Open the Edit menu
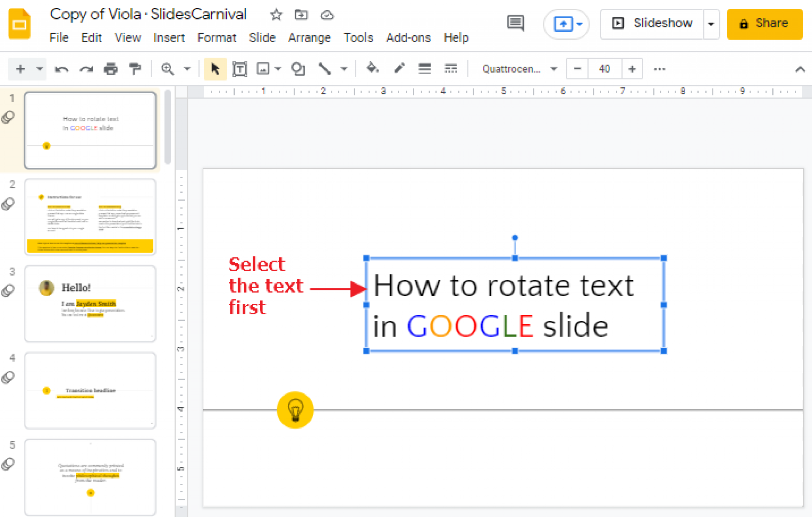The image size is (812, 517). tap(91, 38)
